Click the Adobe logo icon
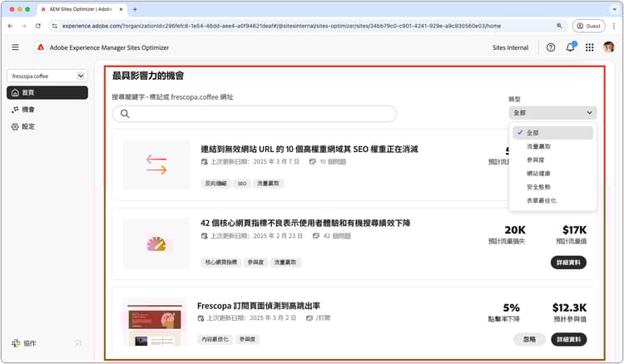The height and width of the screenshot is (364, 624). click(x=41, y=47)
